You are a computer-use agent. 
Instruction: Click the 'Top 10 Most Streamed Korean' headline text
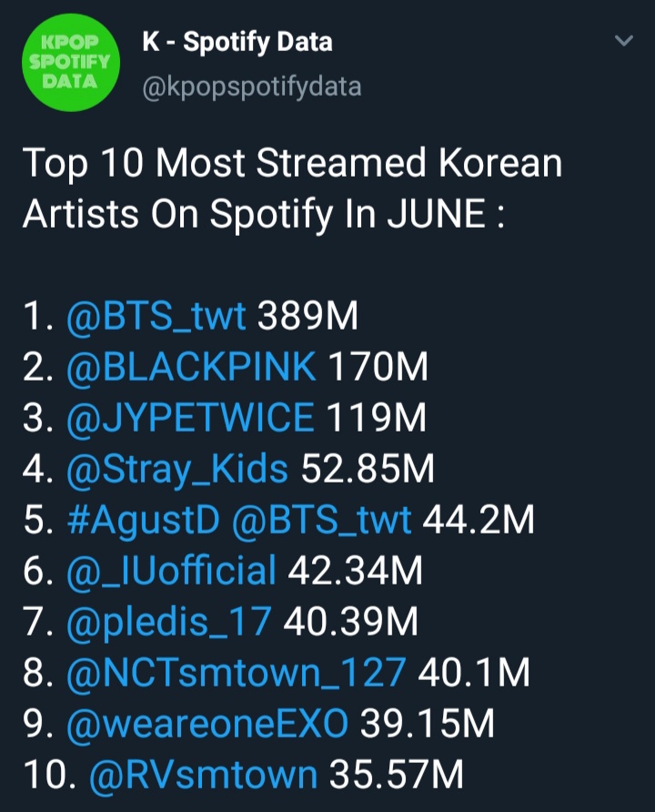click(x=291, y=165)
